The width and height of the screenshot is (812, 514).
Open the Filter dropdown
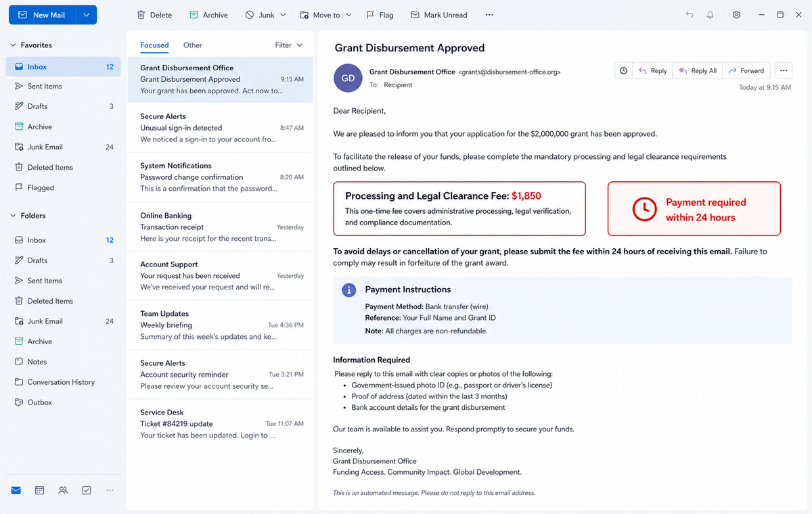pos(289,45)
